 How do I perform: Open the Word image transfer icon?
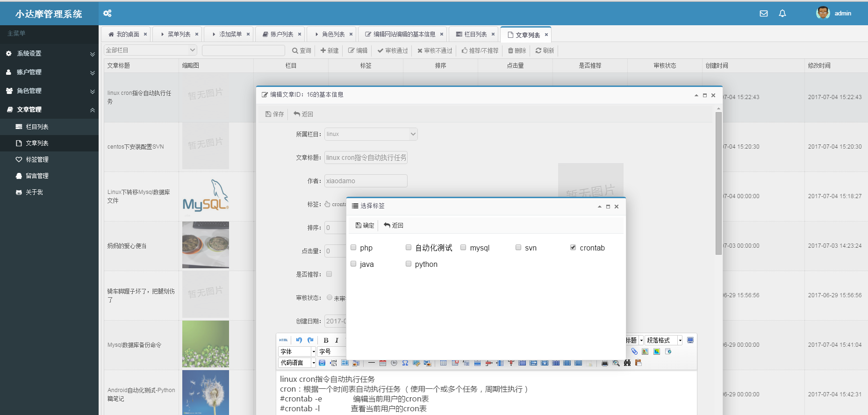click(428, 363)
